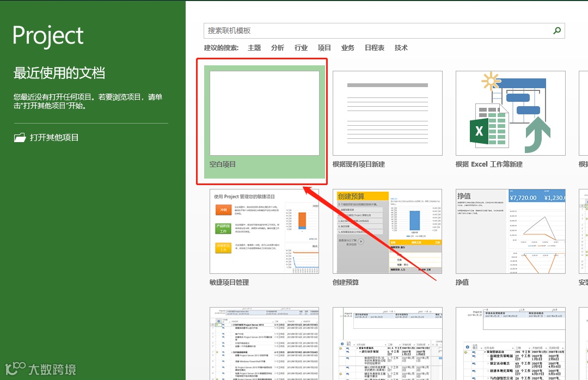Screen dimensions: 588x380
Task: Select suggested search 主题
Action: (254, 48)
